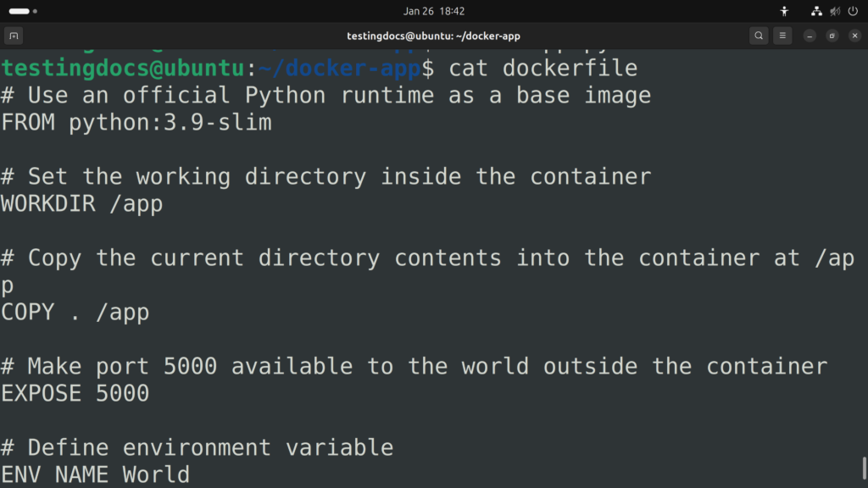Viewport: 868px width, 488px height.
Task: Close the terminal window
Action: (x=854, y=36)
